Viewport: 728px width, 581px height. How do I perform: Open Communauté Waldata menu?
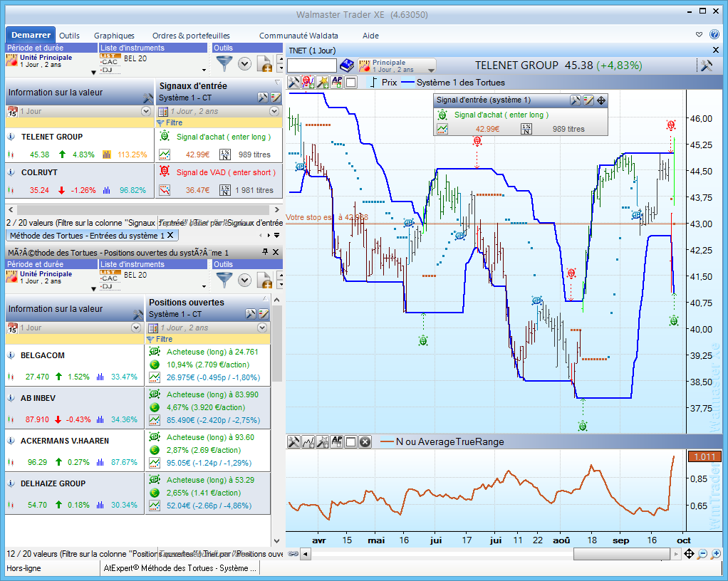(298, 36)
